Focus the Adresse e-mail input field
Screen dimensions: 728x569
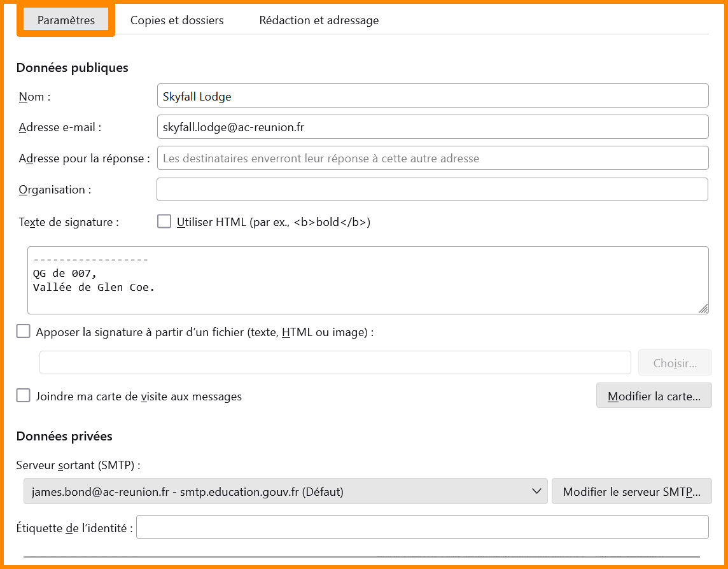click(432, 127)
